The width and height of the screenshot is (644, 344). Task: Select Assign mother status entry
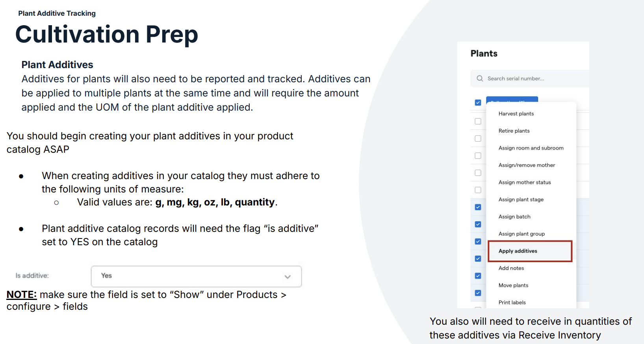(525, 182)
